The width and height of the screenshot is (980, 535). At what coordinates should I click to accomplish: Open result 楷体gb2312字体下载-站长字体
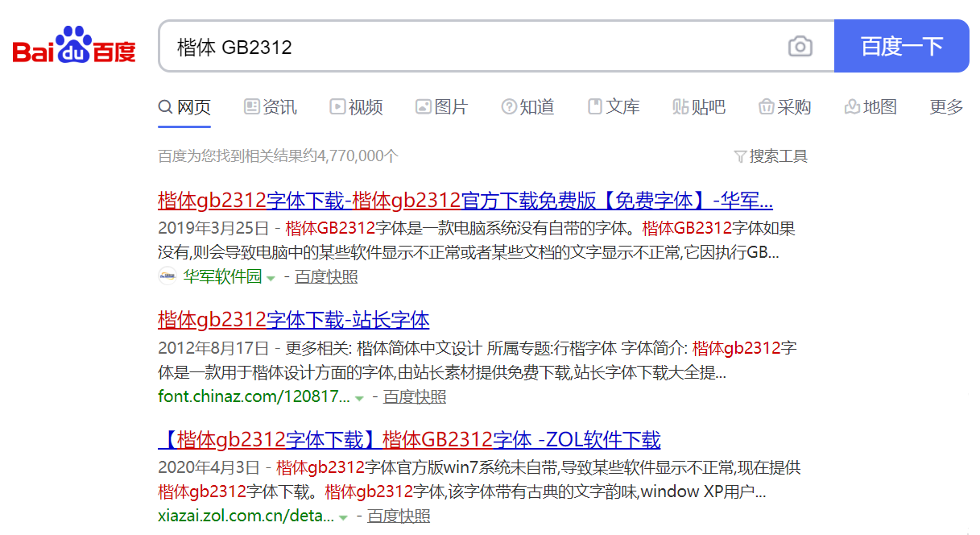tap(294, 320)
